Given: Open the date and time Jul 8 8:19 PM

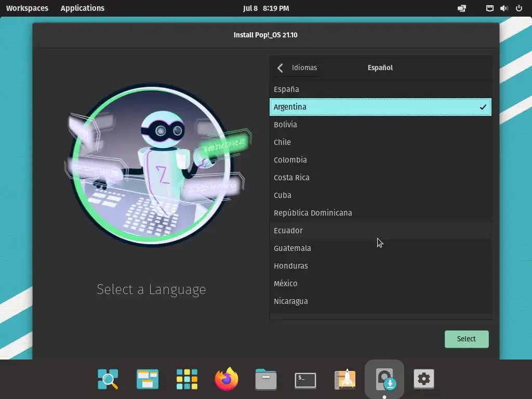Looking at the screenshot, I should [266, 8].
